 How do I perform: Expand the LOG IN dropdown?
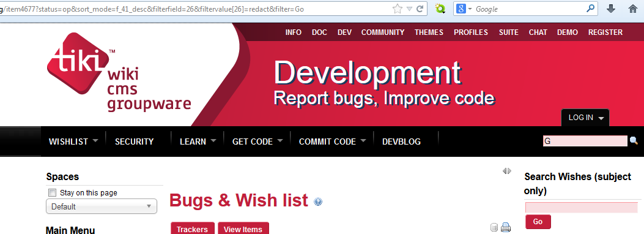pos(585,118)
